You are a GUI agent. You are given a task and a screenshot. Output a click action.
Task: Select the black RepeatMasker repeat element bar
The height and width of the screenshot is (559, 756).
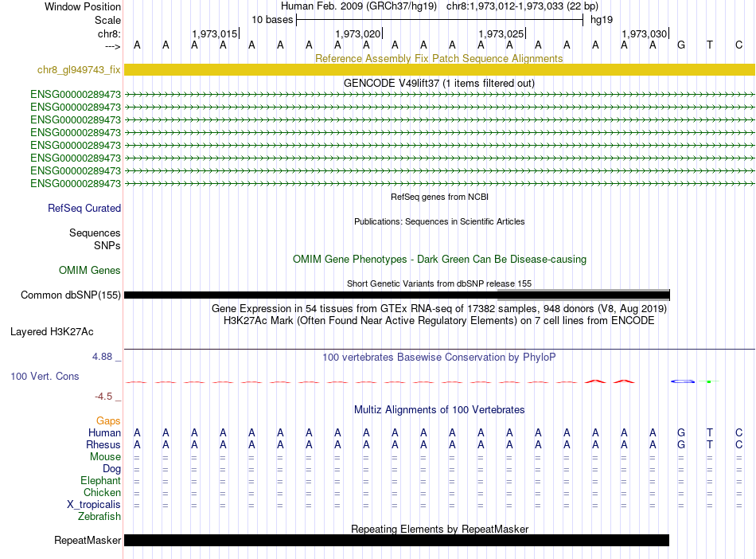pos(396,540)
